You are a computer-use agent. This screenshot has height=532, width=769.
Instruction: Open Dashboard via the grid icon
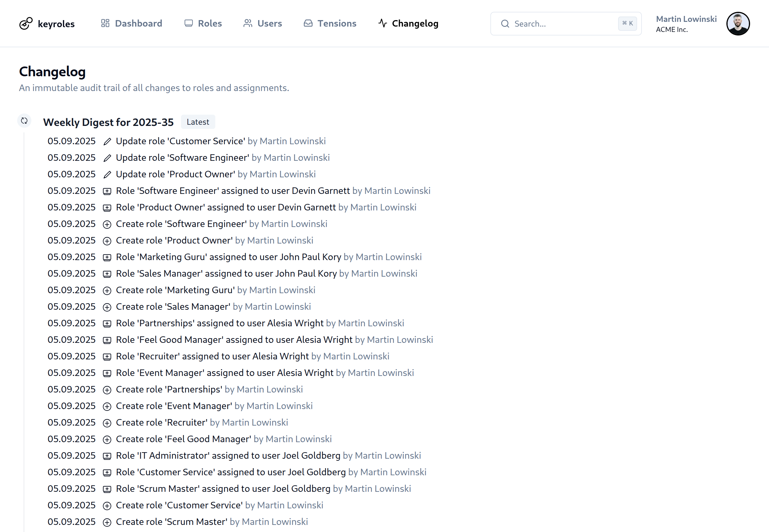coord(105,23)
